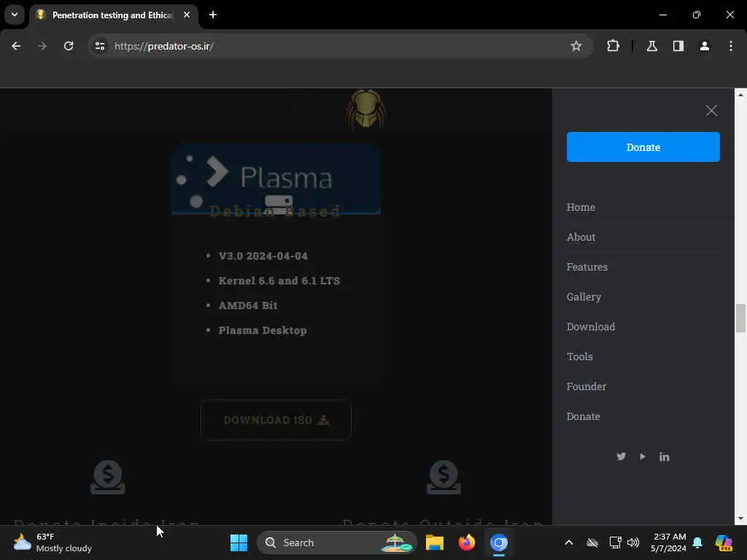Open volume control in tray
Image resolution: width=747 pixels, height=560 pixels.
point(633,542)
